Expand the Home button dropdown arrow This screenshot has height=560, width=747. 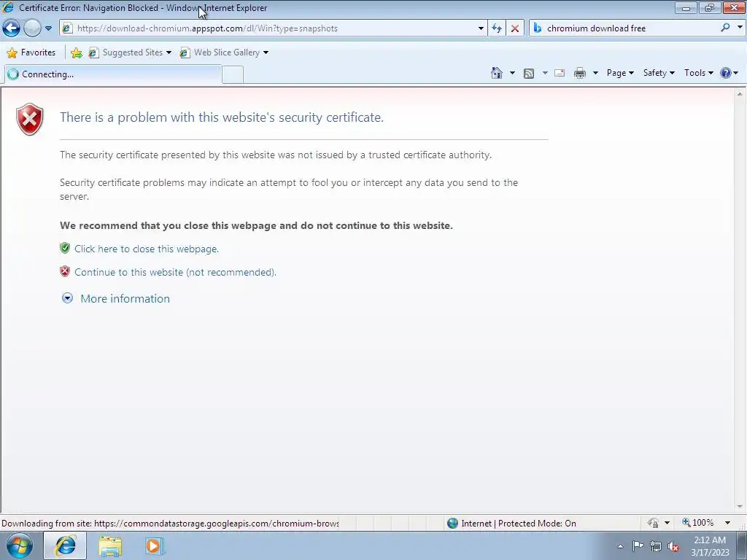(x=513, y=73)
